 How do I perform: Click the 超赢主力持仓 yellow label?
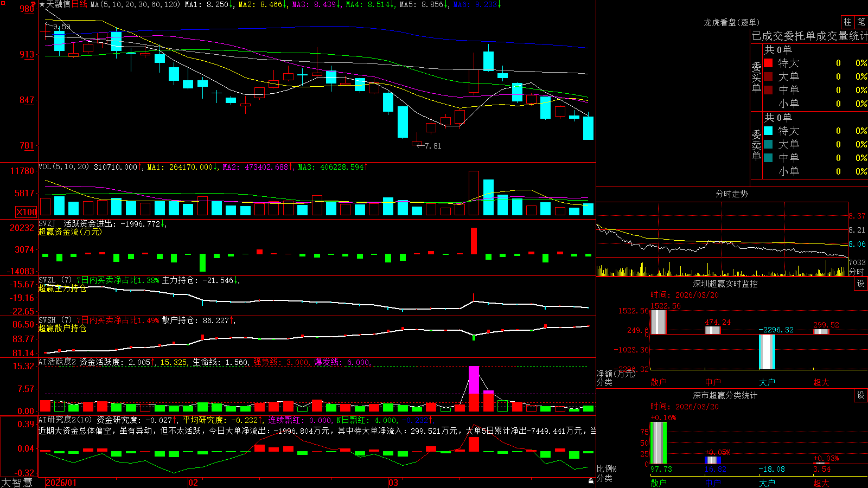tap(62, 288)
